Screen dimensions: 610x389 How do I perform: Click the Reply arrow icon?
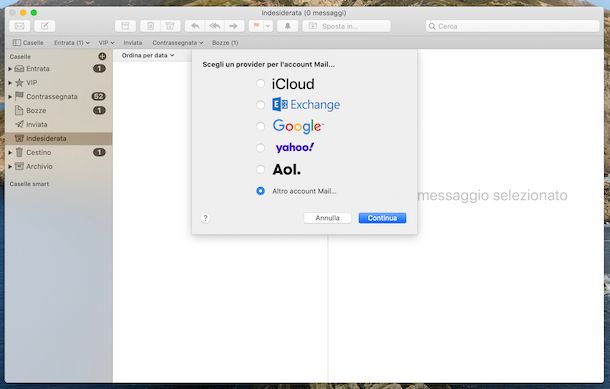[x=195, y=26]
